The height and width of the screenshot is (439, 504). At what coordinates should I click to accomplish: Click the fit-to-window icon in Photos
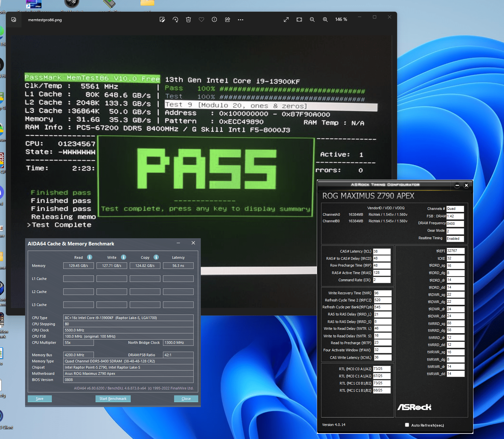pyautogui.click(x=299, y=20)
